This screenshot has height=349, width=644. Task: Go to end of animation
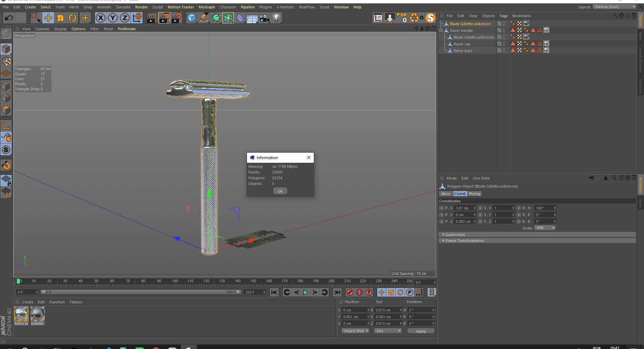point(337,292)
